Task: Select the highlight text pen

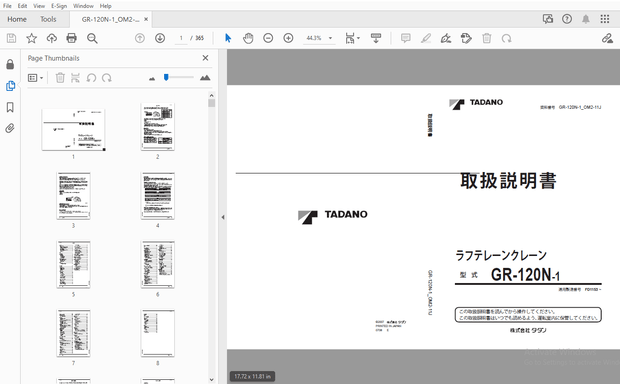Action: click(426, 38)
